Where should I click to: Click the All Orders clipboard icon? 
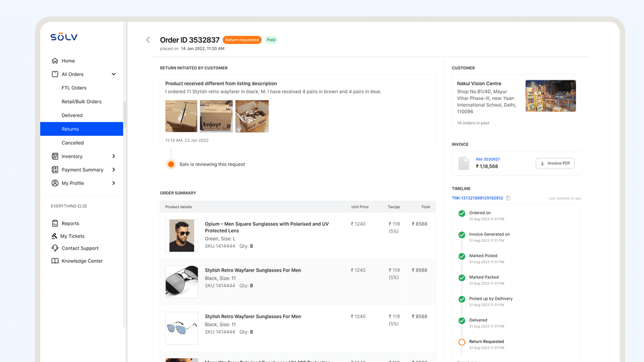[55, 74]
